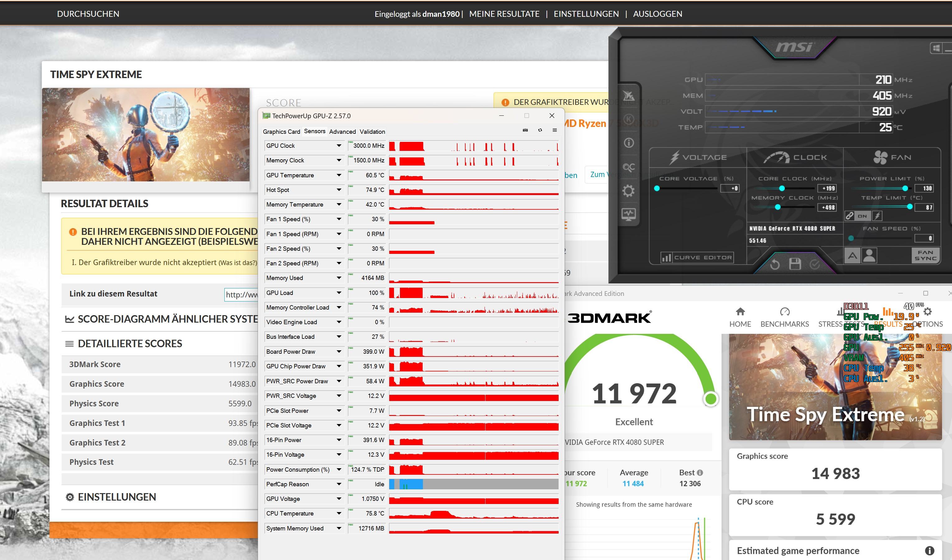Click the auto fan 'A' icon
Screen dimensions: 952x560
click(x=852, y=255)
